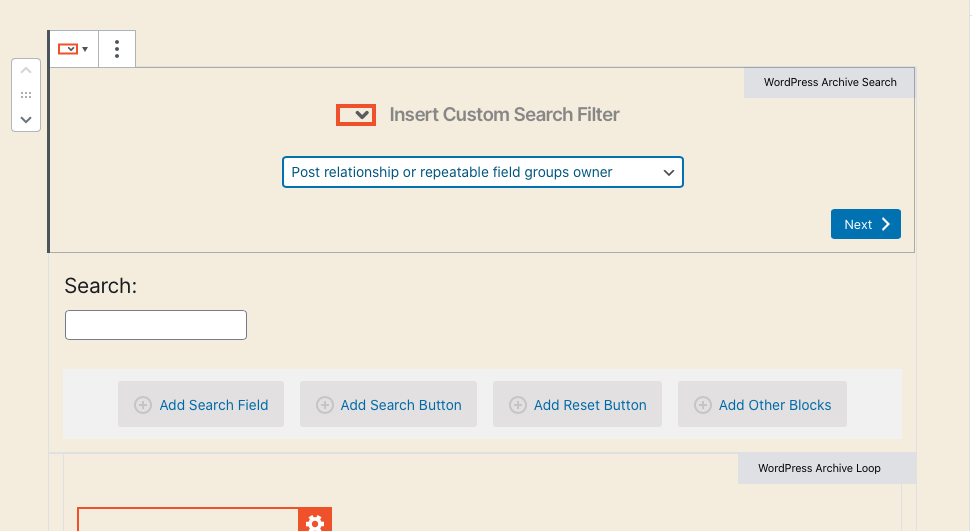972x531 pixels.
Task: Move block down with the down arrow
Action: tap(26, 120)
